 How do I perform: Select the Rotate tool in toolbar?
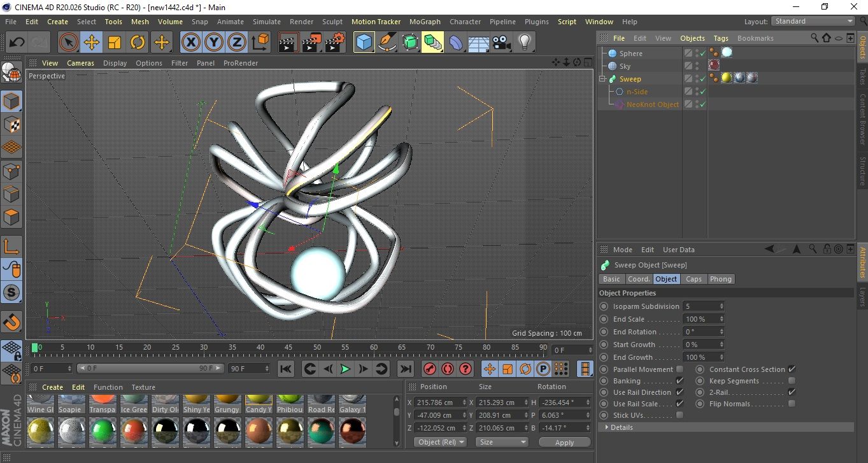(138, 43)
